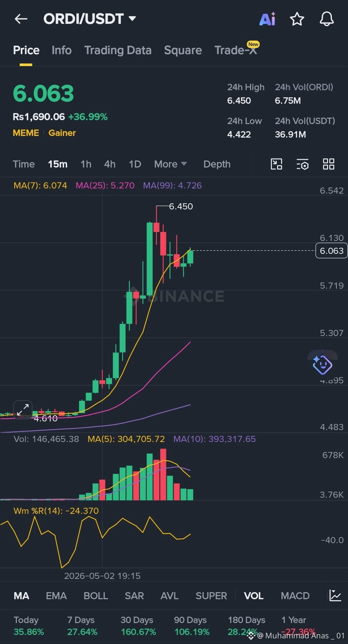
Task: Tap the back arrow icon
Action: [21, 19]
